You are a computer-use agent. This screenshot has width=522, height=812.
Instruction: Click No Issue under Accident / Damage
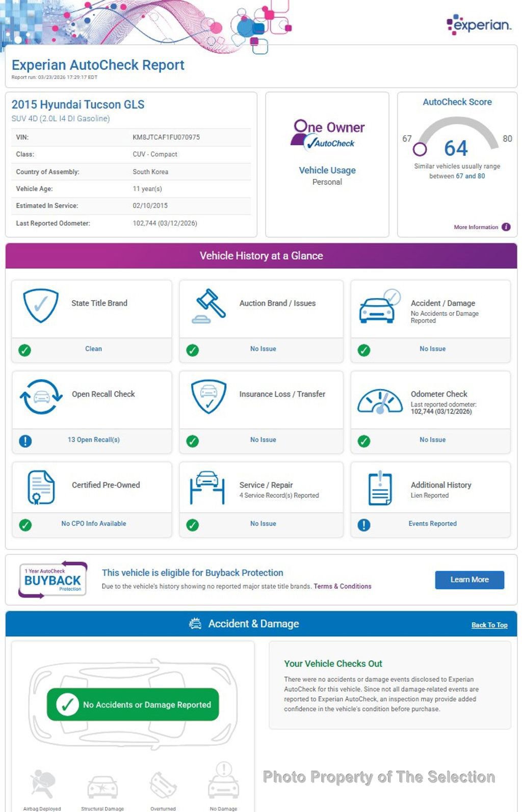[x=433, y=349]
